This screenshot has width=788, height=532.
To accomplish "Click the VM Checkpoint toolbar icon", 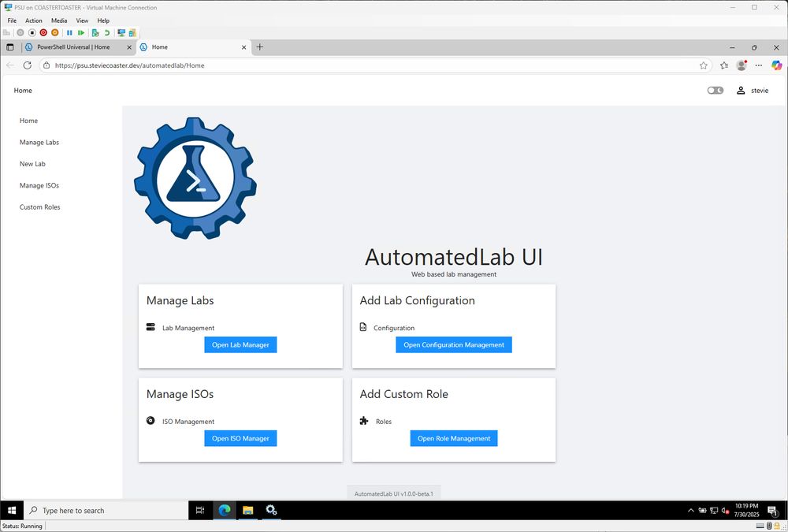I will coord(95,32).
